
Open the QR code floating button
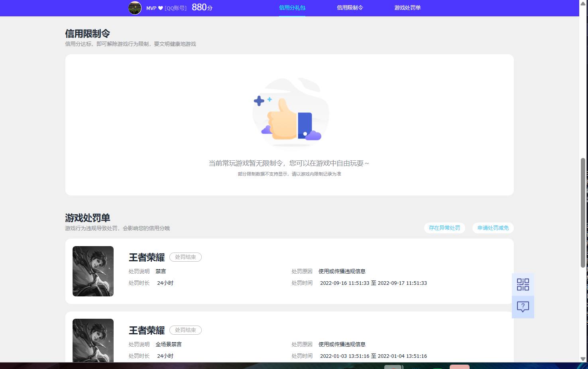pyautogui.click(x=523, y=284)
